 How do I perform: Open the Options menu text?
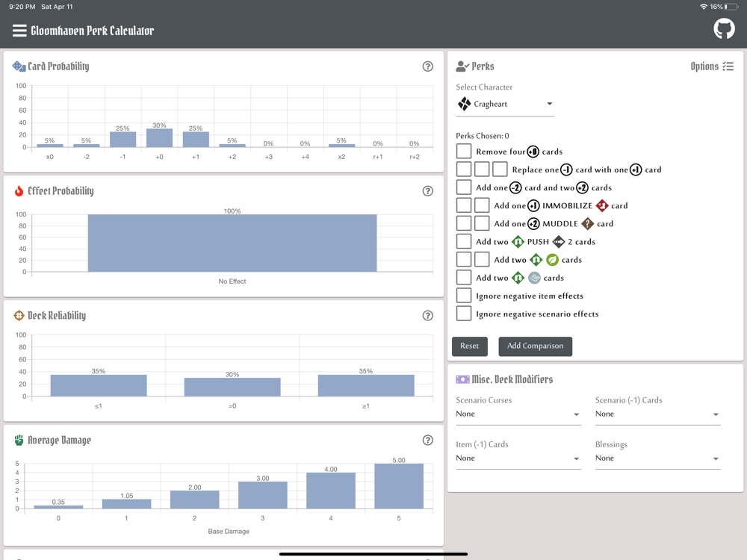[x=704, y=66]
